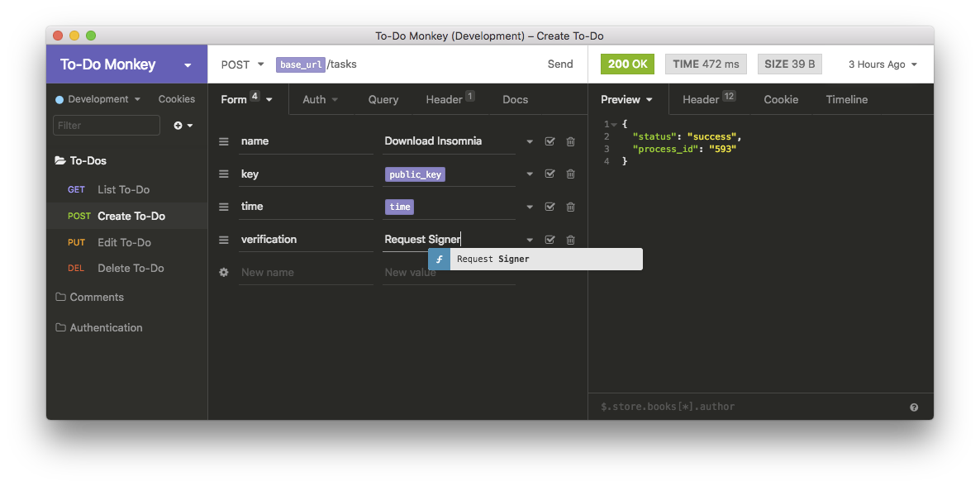This screenshot has width=980, height=486.
Task: Click the gear icon beside New name
Action: click(224, 273)
